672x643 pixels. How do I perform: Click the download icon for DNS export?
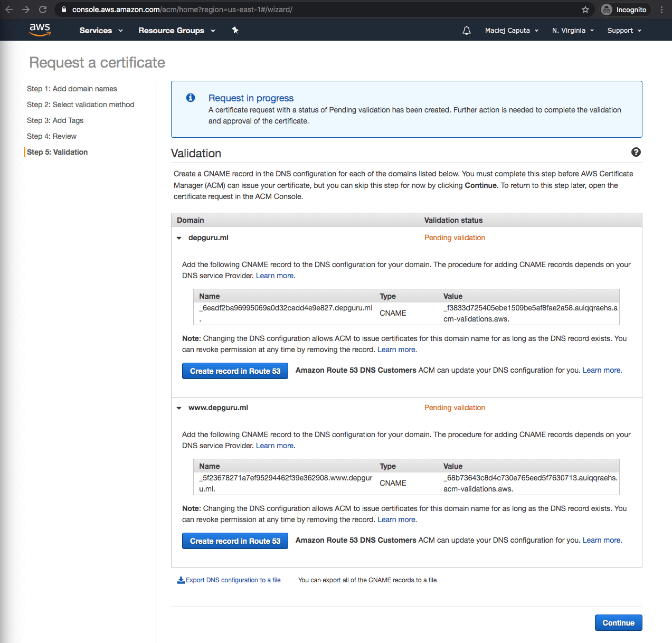point(181,580)
